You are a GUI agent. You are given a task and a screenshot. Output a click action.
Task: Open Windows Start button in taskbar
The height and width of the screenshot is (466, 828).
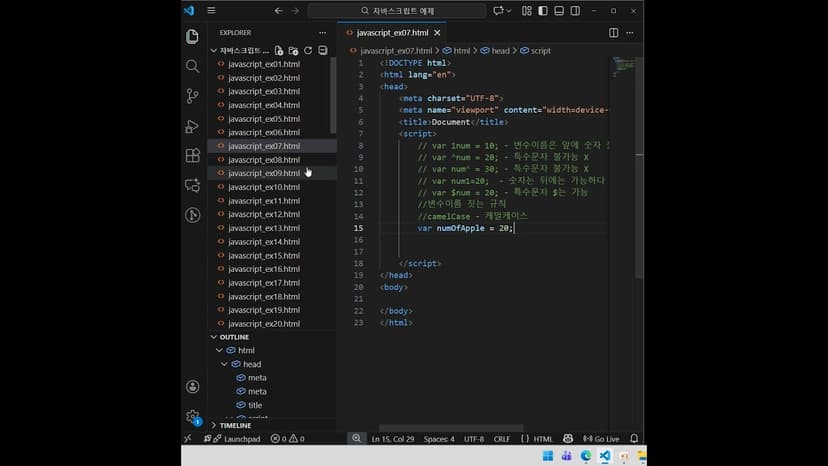(548, 455)
